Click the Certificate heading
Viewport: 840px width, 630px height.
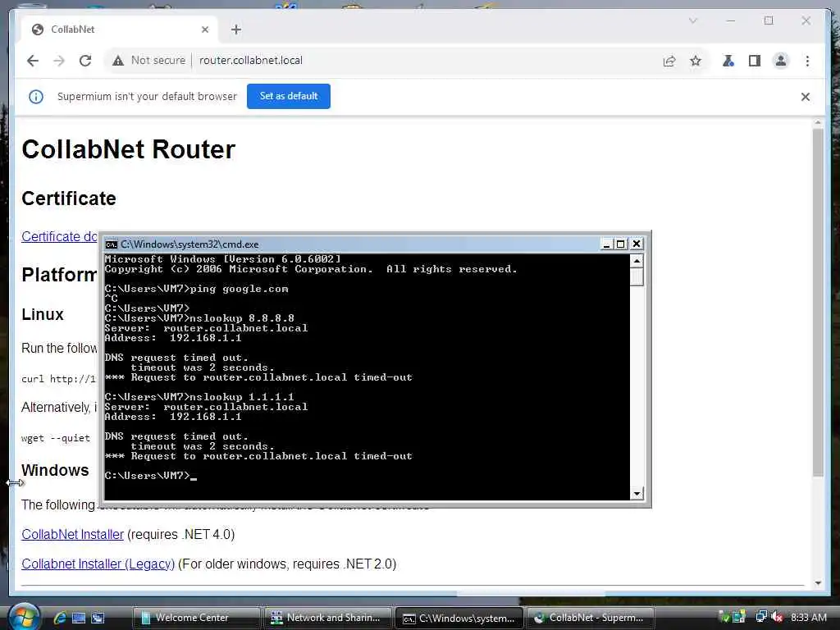click(69, 199)
